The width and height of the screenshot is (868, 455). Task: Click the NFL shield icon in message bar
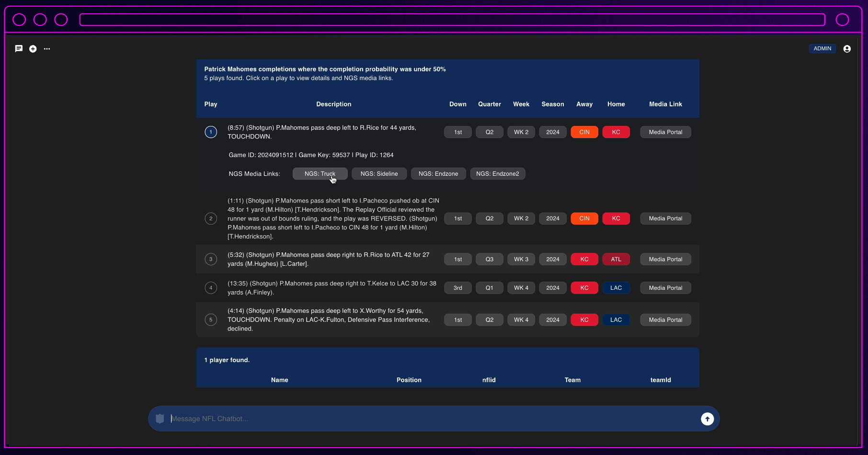[x=160, y=419]
